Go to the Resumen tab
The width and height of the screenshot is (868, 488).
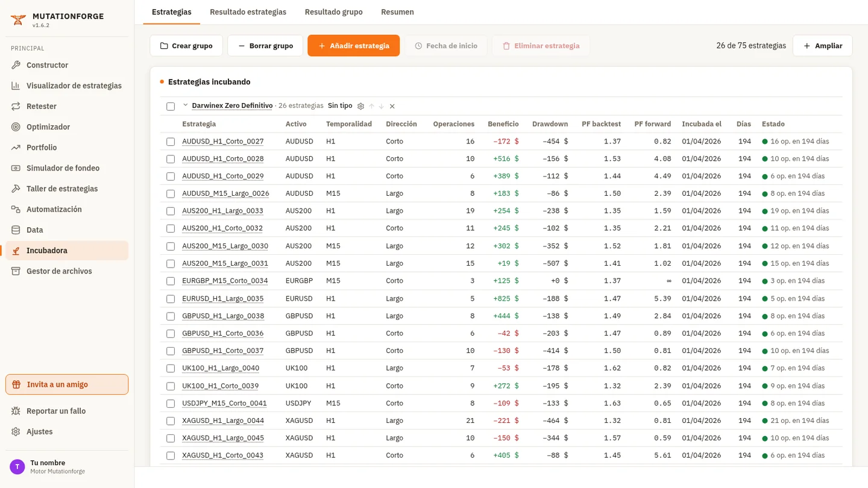[x=397, y=12]
